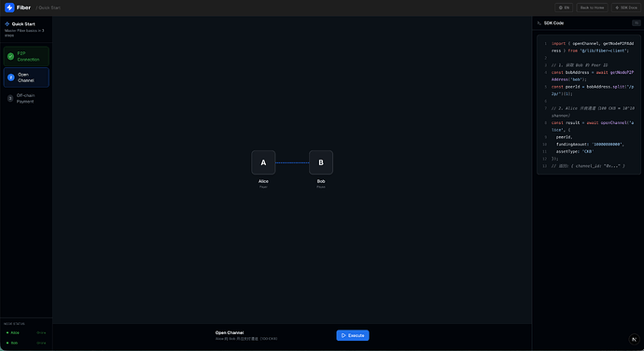Click Bob's green online status dot

[x=7, y=343]
